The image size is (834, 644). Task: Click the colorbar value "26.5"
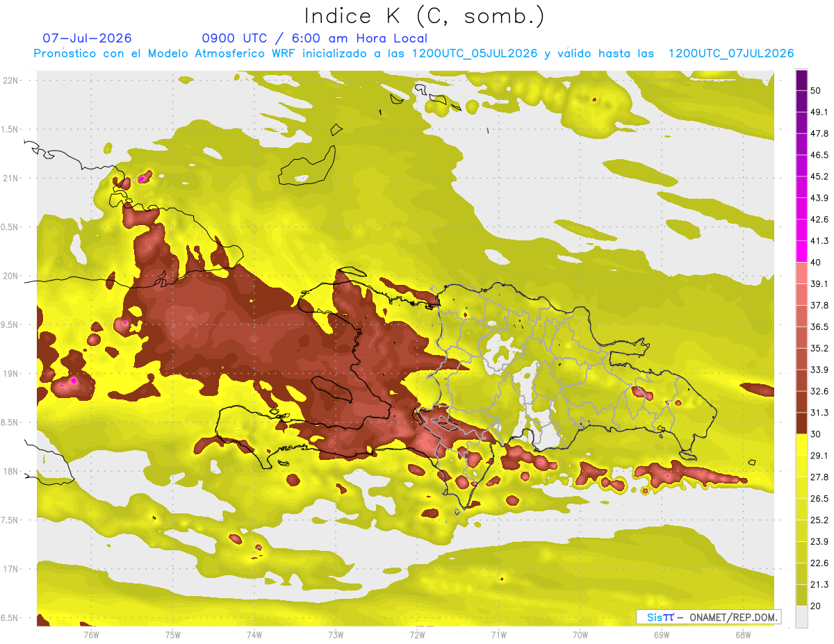819,499
